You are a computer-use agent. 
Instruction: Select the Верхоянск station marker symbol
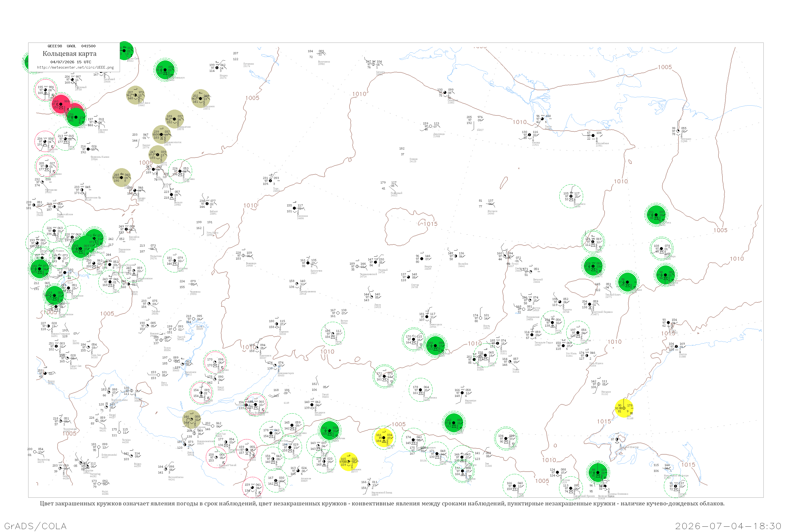click(x=571, y=197)
